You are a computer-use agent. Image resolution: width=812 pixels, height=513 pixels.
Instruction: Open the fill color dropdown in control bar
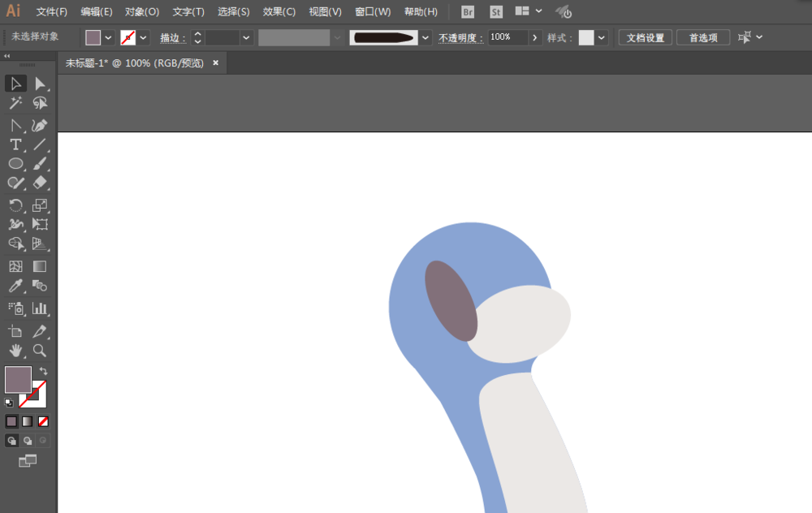tap(108, 37)
